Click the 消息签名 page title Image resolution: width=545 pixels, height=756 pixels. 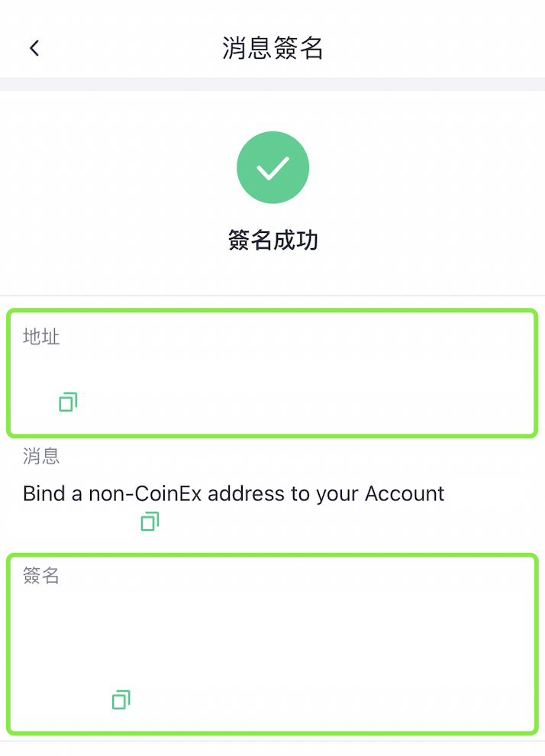click(272, 48)
